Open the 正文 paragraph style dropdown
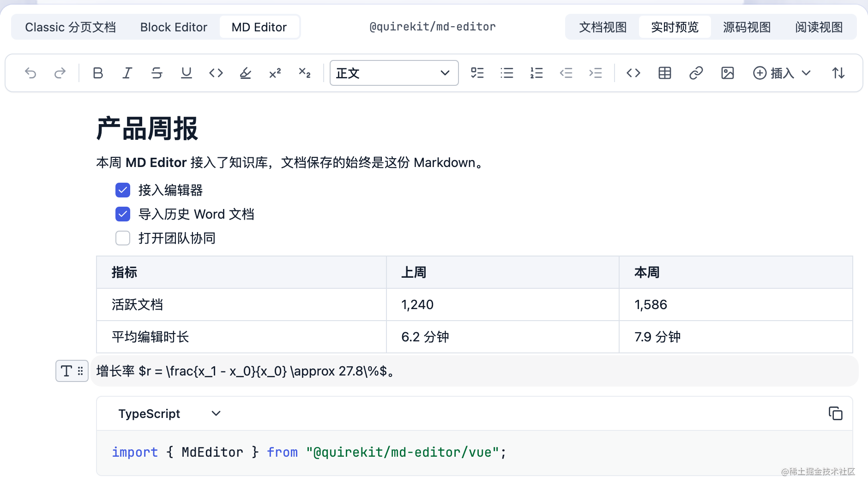This screenshot has width=868, height=489. [394, 73]
